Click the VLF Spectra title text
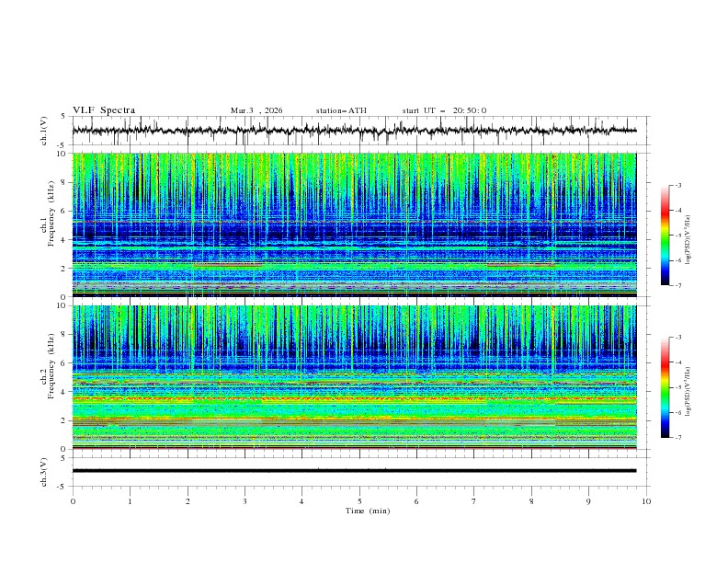Viewport: 728px width, 563px height. point(104,110)
